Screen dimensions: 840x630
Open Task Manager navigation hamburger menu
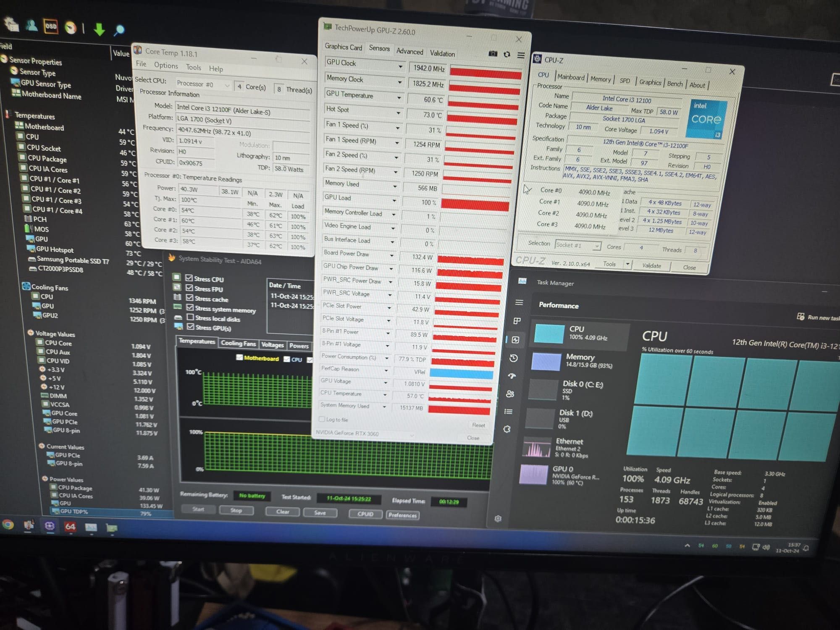[519, 302]
